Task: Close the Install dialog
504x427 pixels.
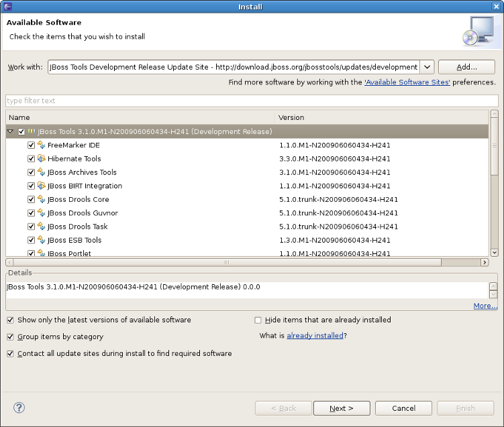Action: [x=496, y=7]
